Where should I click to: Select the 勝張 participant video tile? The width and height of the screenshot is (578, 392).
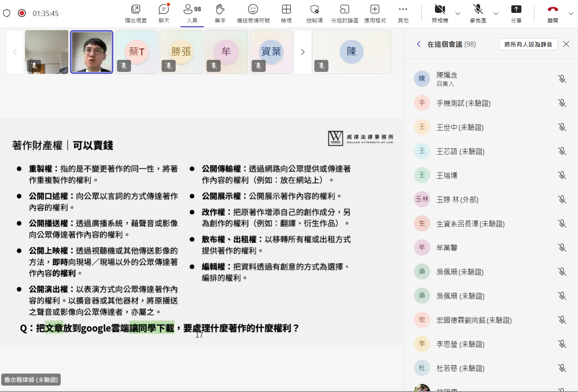click(x=181, y=52)
